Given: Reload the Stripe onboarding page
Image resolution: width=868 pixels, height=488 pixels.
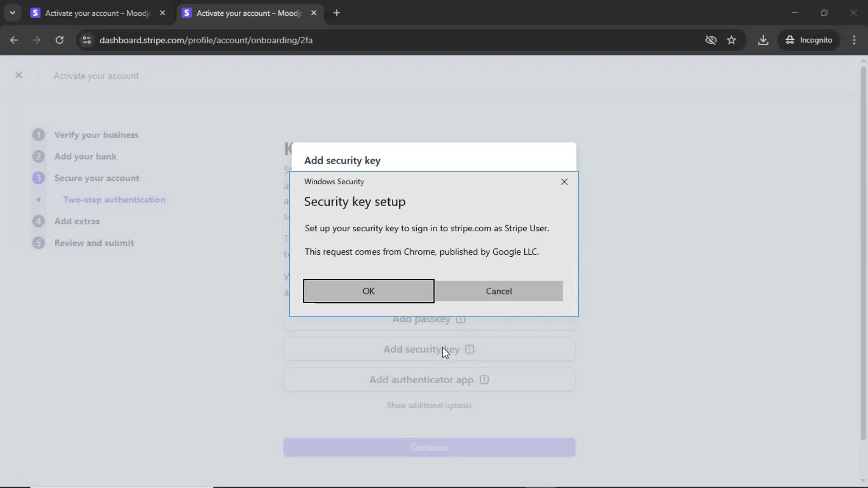Looking at the screenshot, I should 59,40.
